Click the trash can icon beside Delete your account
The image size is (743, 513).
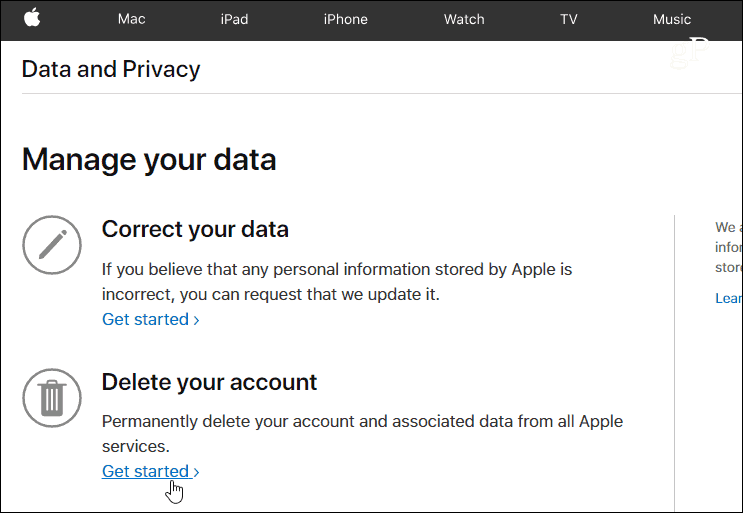[x=52, y=398]
